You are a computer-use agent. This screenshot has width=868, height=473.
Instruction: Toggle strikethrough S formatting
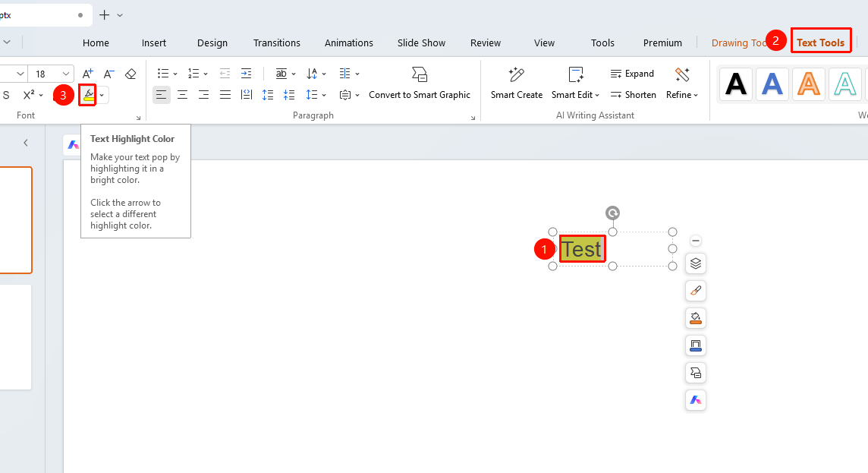pyautogui.click(x=6, y=95)
